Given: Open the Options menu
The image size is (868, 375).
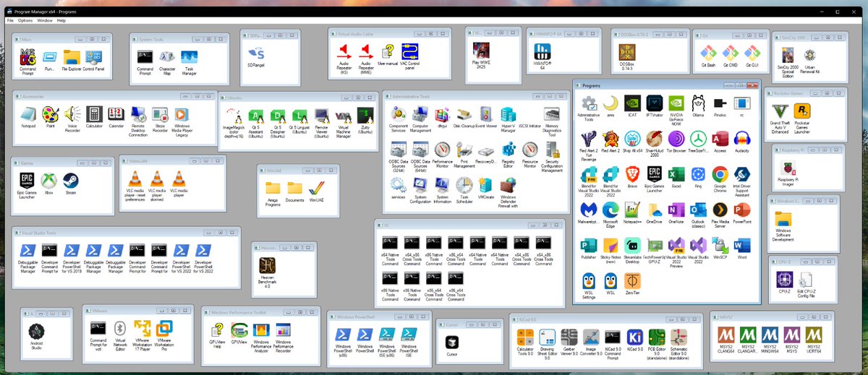Looking at the screenshot, I should (26, 20).
